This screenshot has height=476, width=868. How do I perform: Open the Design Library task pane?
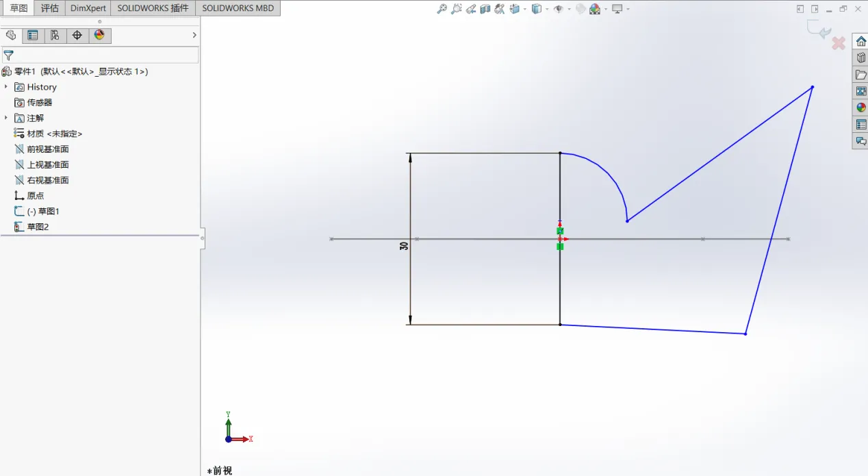click(860, 58)
